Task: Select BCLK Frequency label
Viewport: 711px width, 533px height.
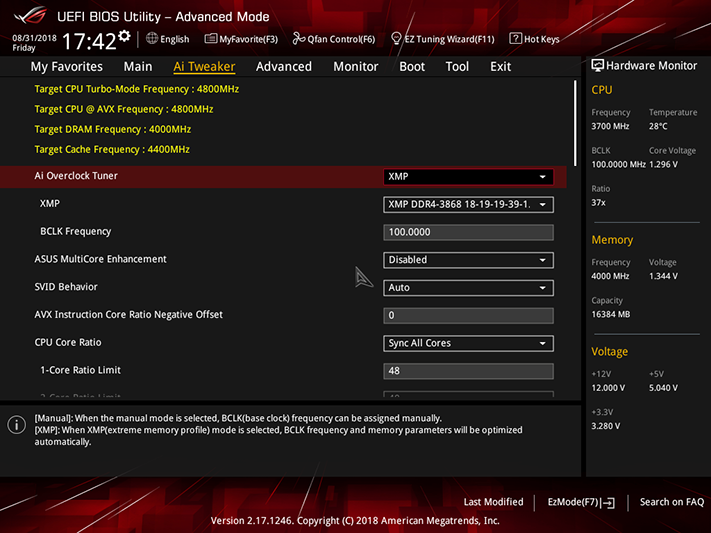Action: (x=75, y=231)
